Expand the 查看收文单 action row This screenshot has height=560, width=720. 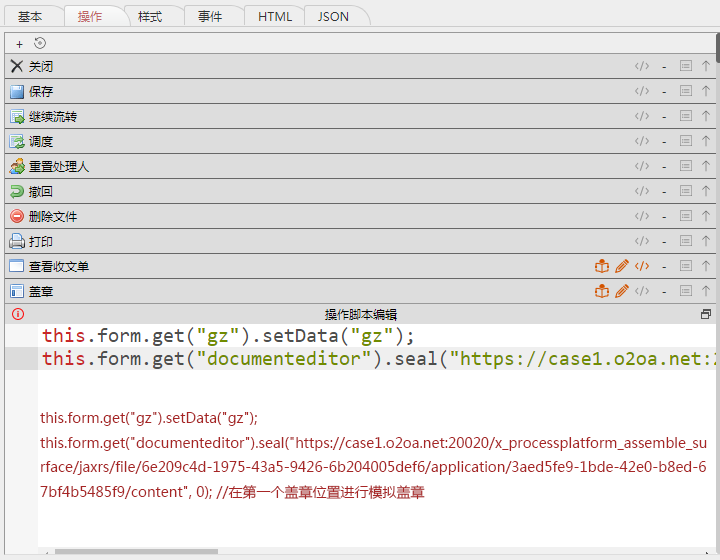(59, 266)
